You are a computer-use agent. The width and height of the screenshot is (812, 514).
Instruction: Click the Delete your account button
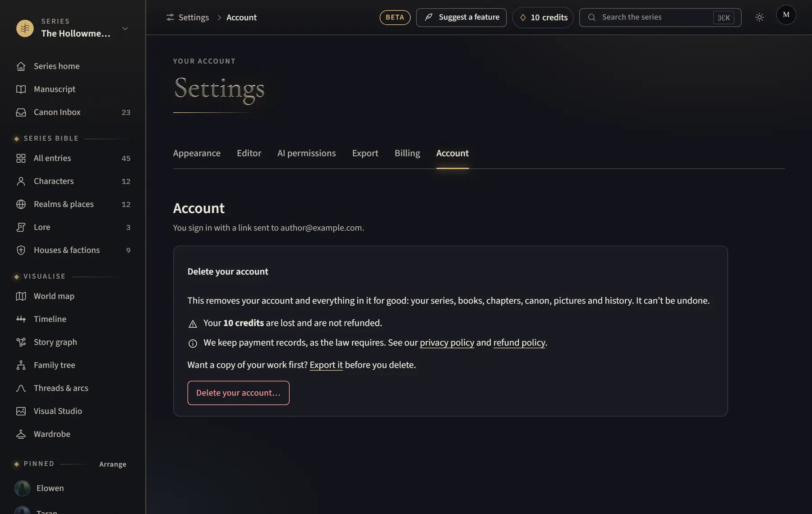(238, 393)
